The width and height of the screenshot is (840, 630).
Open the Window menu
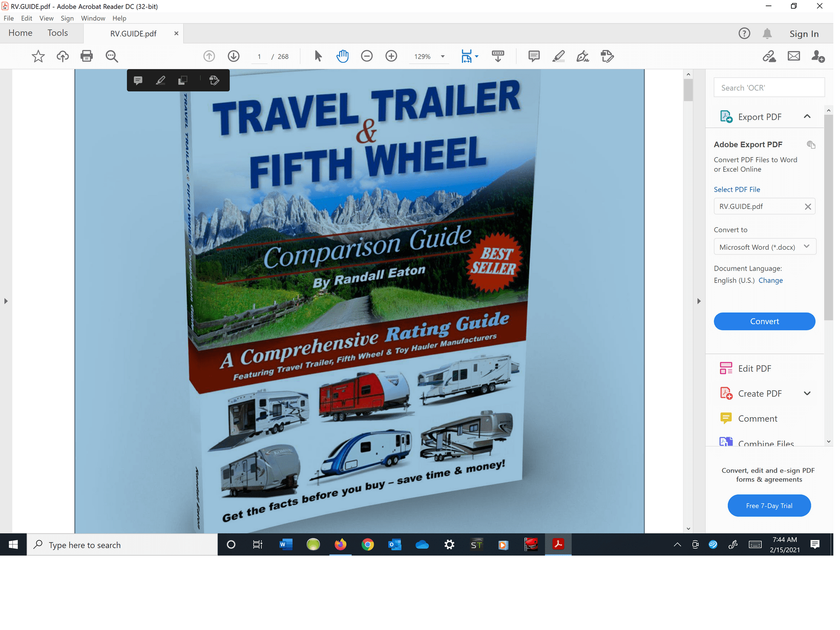point(93,18)
